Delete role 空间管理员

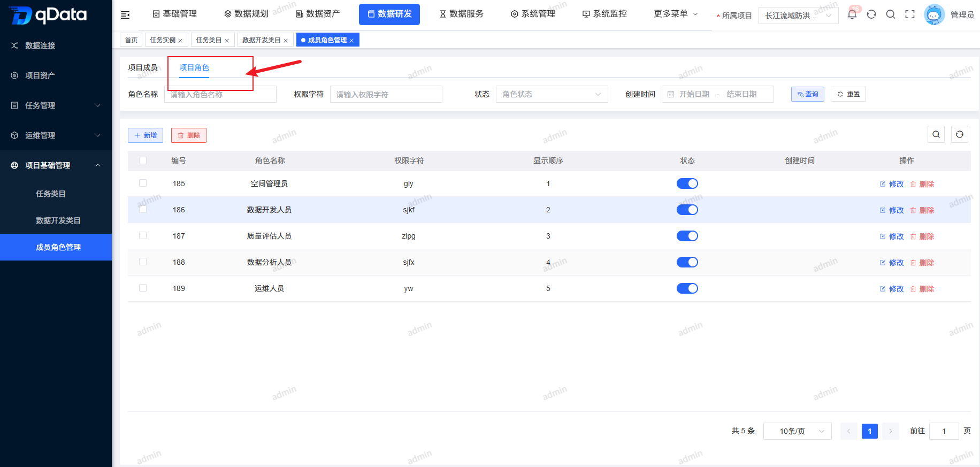pyautogui.click(x=922, y=184)
